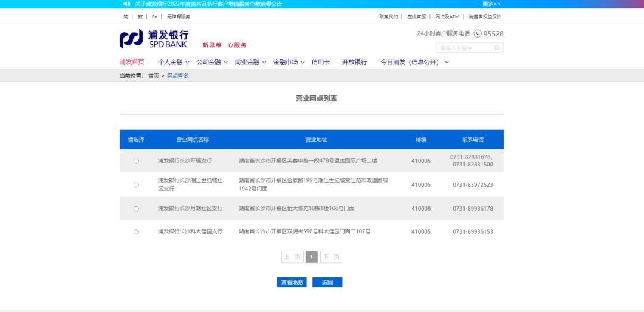Click the 新思维 心服务 slogan
This screenshot has width=644, height=312.
coord(224,45)
